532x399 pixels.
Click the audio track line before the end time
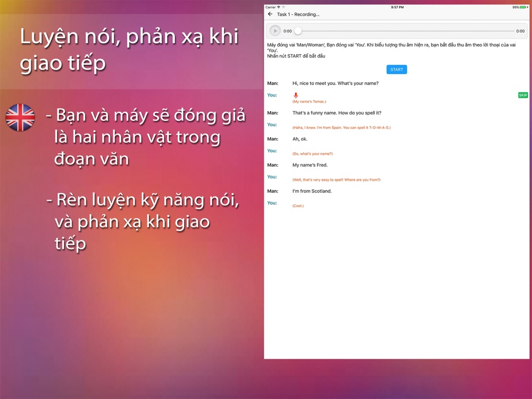(x=408, y=31)
